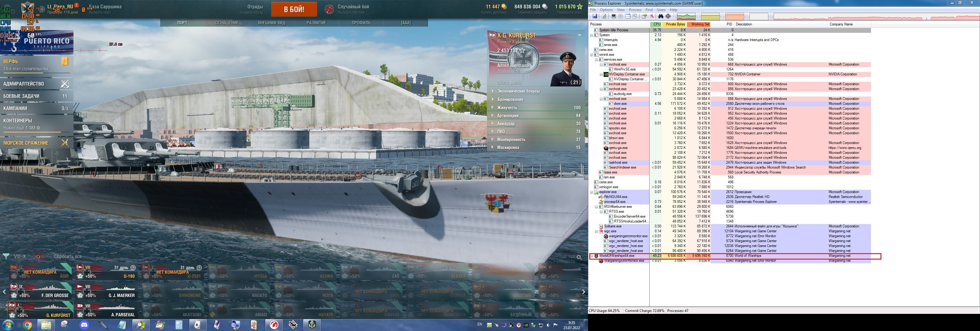Screen dimensions: 980x331
Task: Click the crosshair Find Window's Process icon
Action: (669, 16)
